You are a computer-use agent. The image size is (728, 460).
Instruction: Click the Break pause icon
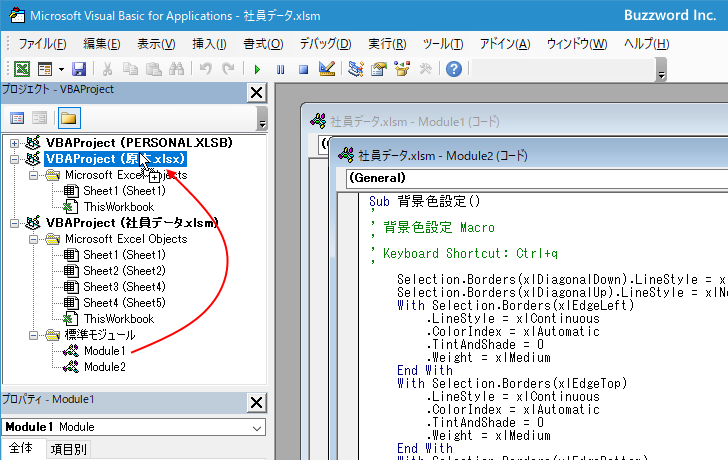tap(280, 70)
